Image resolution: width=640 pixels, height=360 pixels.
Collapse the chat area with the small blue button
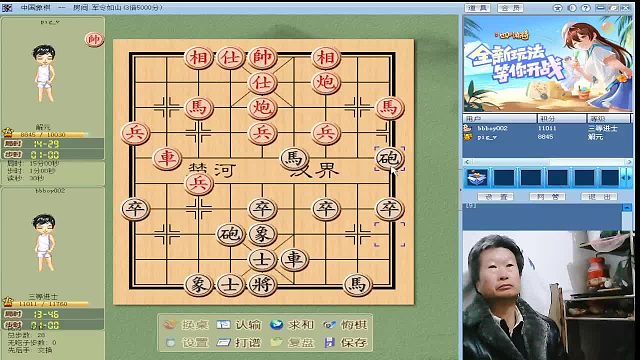[627, 208]
